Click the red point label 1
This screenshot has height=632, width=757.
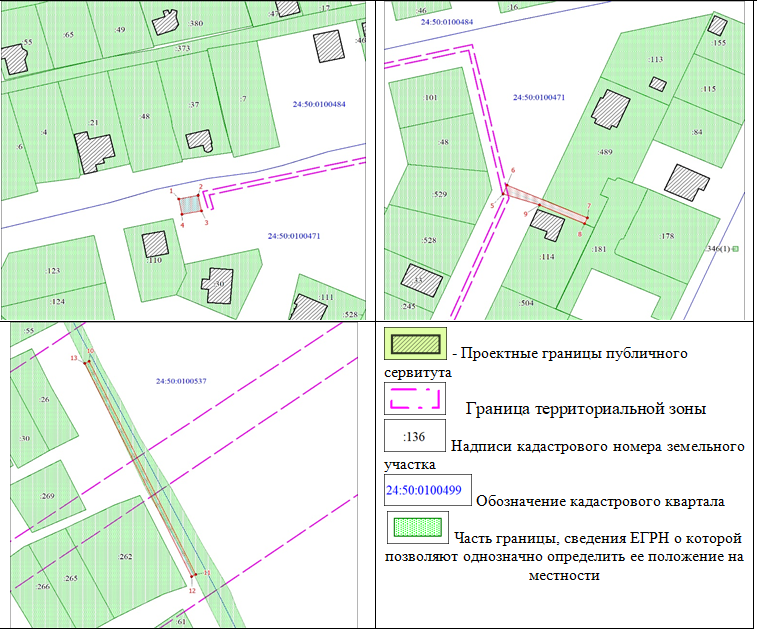[171, 191]
